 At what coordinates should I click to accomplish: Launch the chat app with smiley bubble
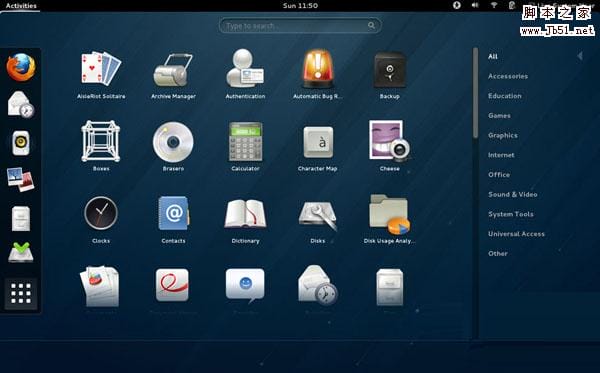click(x=245, y=285)
